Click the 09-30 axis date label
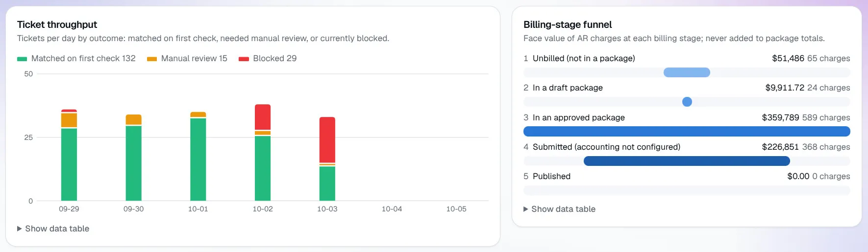The width and height of the screenshot is (868, 252). click(x=134, y=209)
